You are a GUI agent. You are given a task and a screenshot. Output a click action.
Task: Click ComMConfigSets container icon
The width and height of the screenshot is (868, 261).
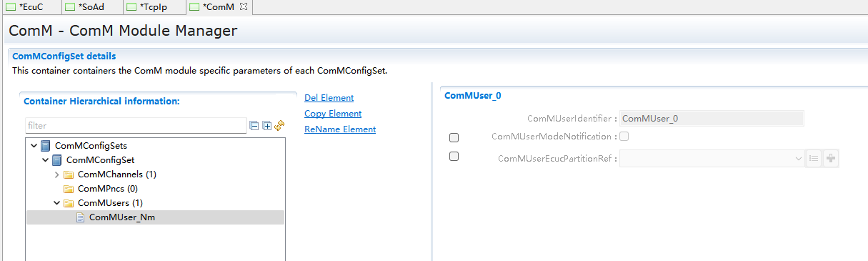[46, 146]
